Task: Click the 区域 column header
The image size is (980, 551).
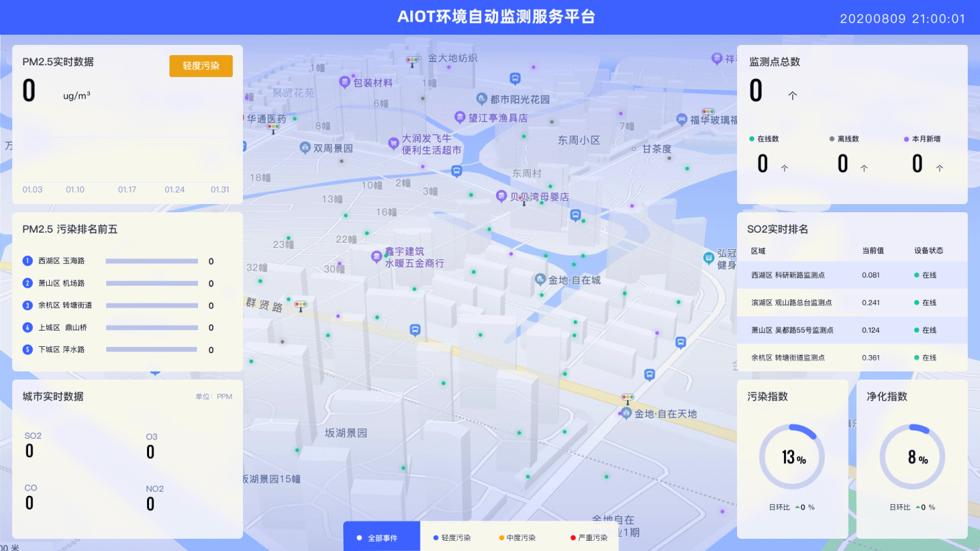Action: click(x=758, y=250)
